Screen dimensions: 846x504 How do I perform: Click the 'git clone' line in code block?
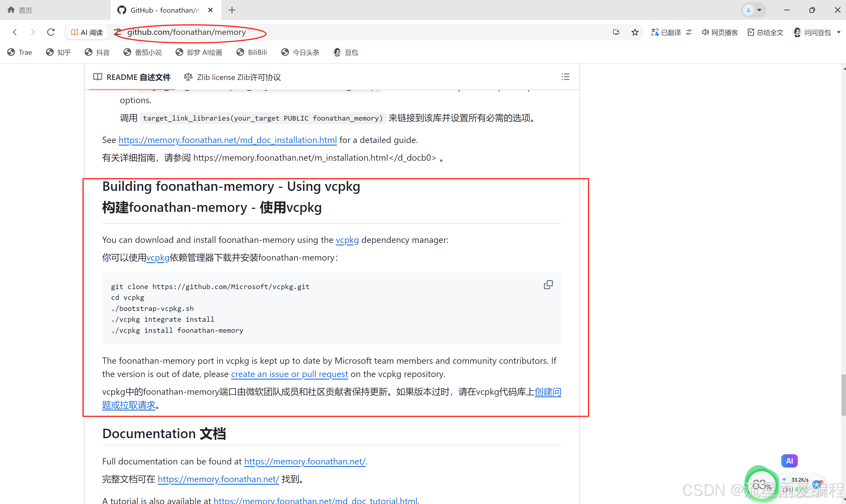coord(210,287)
